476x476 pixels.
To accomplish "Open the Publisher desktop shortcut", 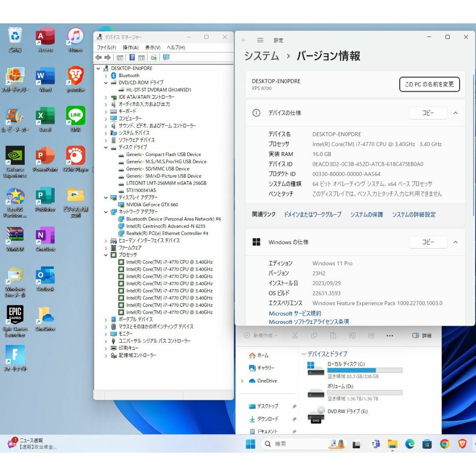I will (x=45, y=200).
